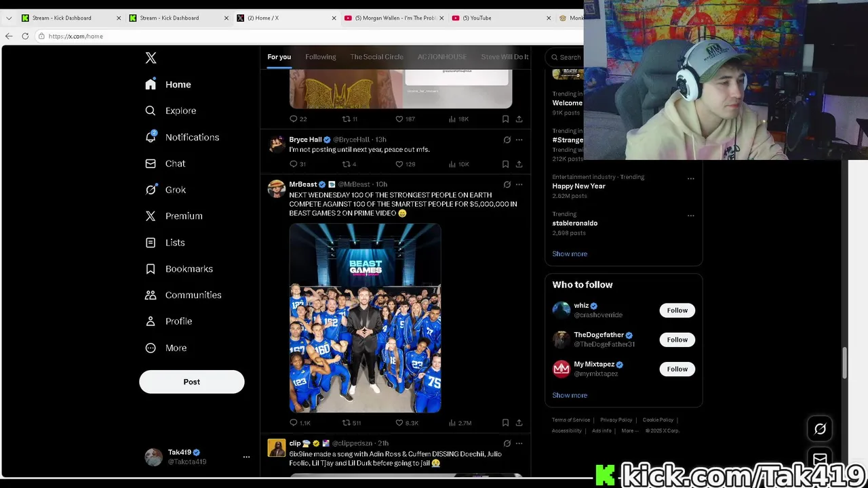This screenshot has width=868, height=488.
Task: Click Show more under Who to follow
Action: (570, 395)
